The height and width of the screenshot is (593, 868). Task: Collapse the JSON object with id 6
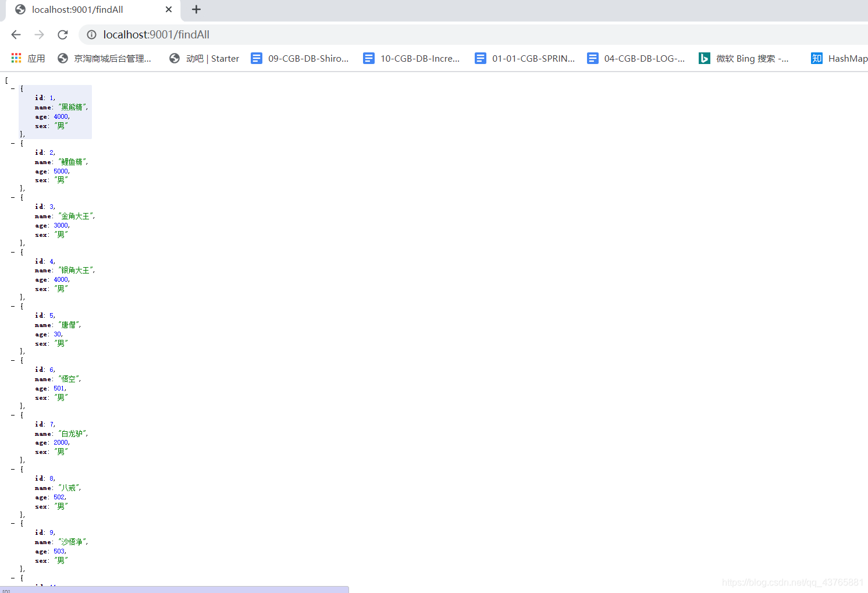[13, 360]
